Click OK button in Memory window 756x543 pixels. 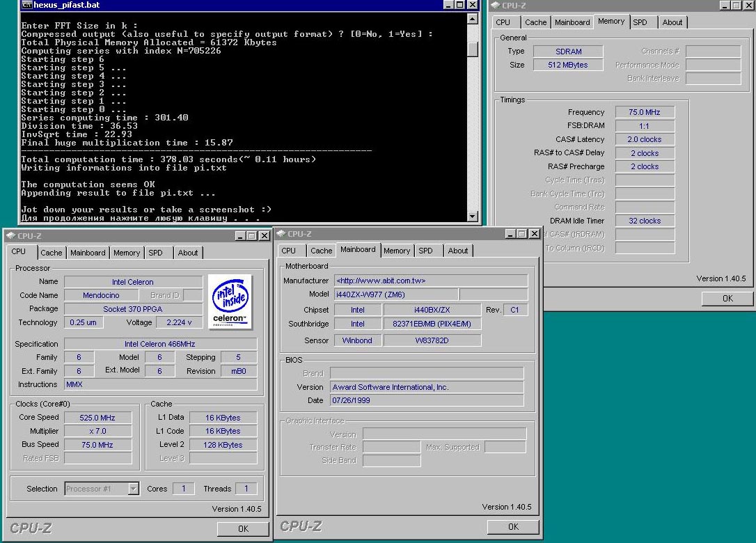tap(727, 299)
